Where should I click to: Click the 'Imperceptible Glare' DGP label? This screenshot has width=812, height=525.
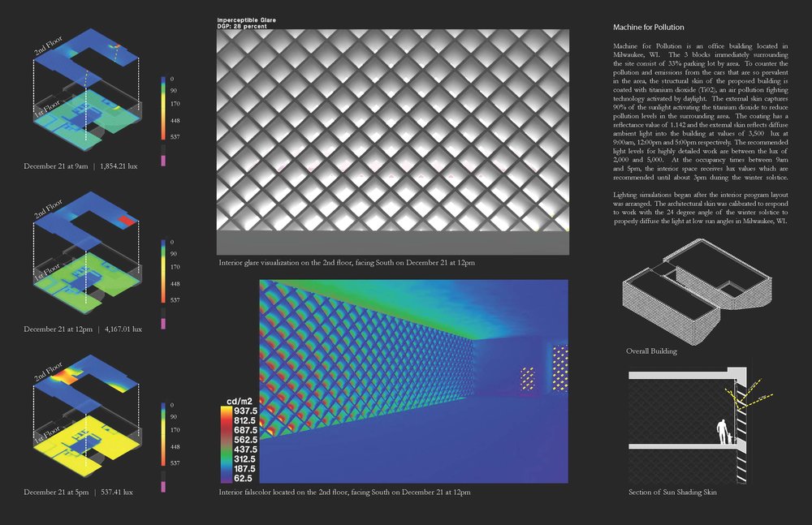click(247, 20)
